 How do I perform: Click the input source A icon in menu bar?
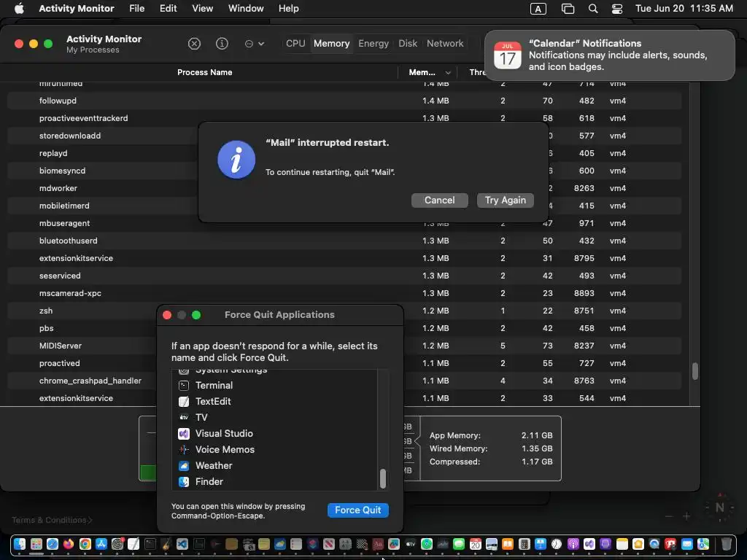point(538,9)
